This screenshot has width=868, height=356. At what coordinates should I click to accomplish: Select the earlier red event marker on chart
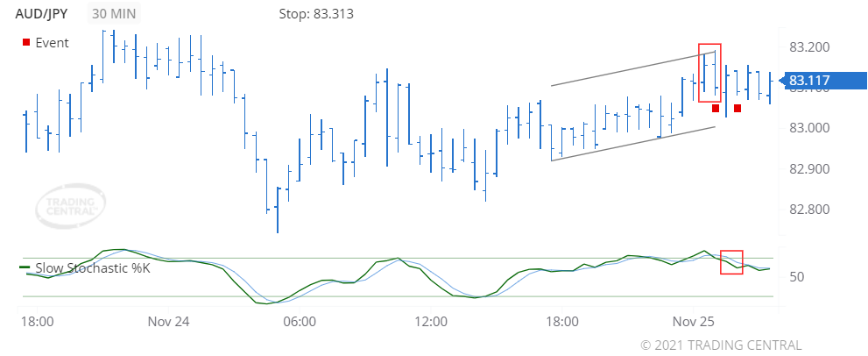716,109
